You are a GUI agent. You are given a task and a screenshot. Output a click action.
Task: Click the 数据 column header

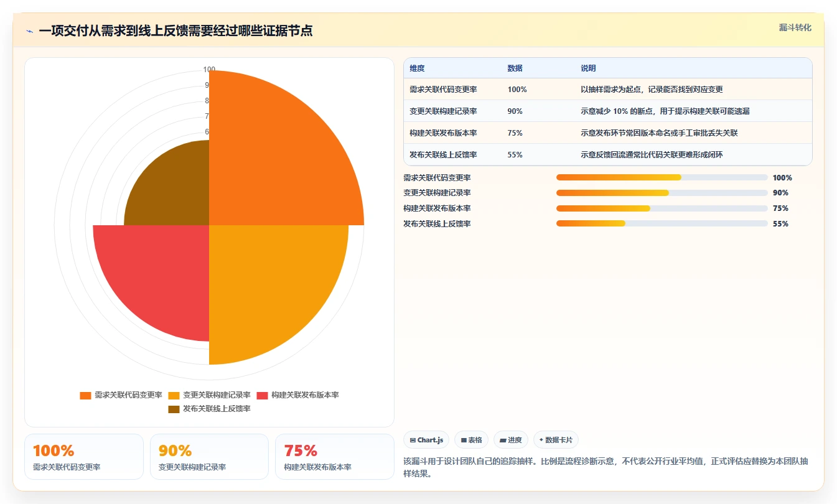515,68
